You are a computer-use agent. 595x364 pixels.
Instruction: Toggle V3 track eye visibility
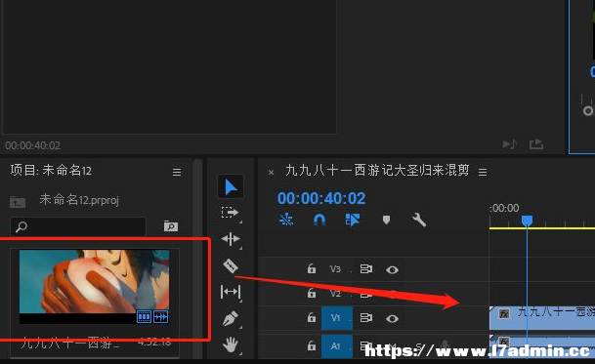tap(392, 269)
